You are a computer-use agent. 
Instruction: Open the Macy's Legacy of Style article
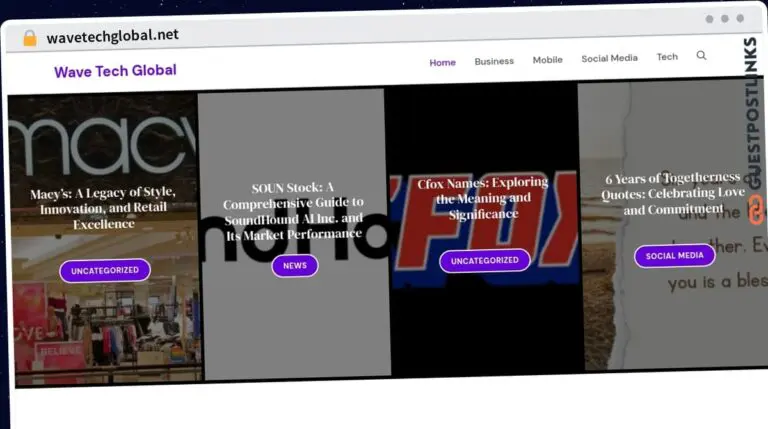click(x=103, y=208)
